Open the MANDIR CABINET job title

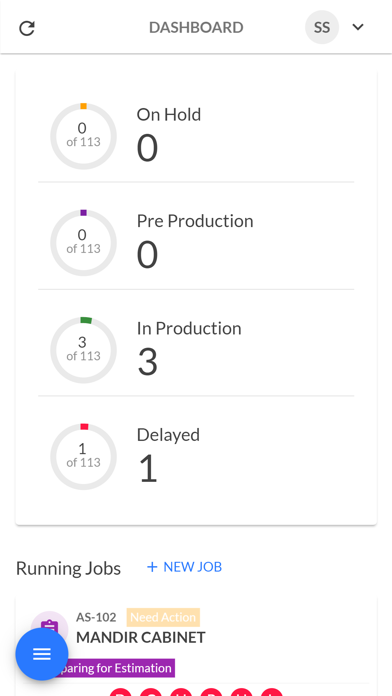pos(141,637)
